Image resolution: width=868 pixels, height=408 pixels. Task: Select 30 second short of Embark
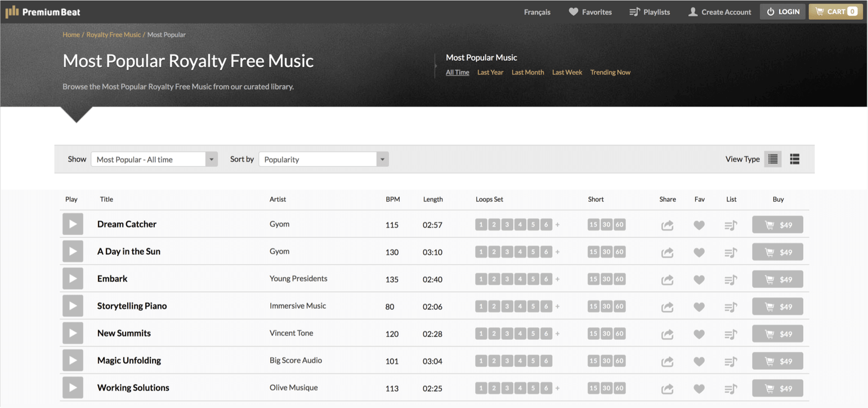point(606,279)
